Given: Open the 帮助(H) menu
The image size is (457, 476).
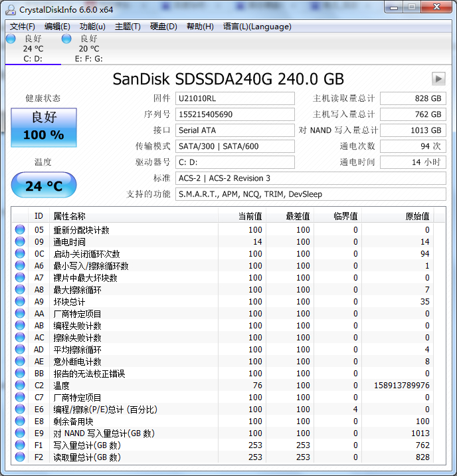Looking at the screenshot, I should point(200,27).
